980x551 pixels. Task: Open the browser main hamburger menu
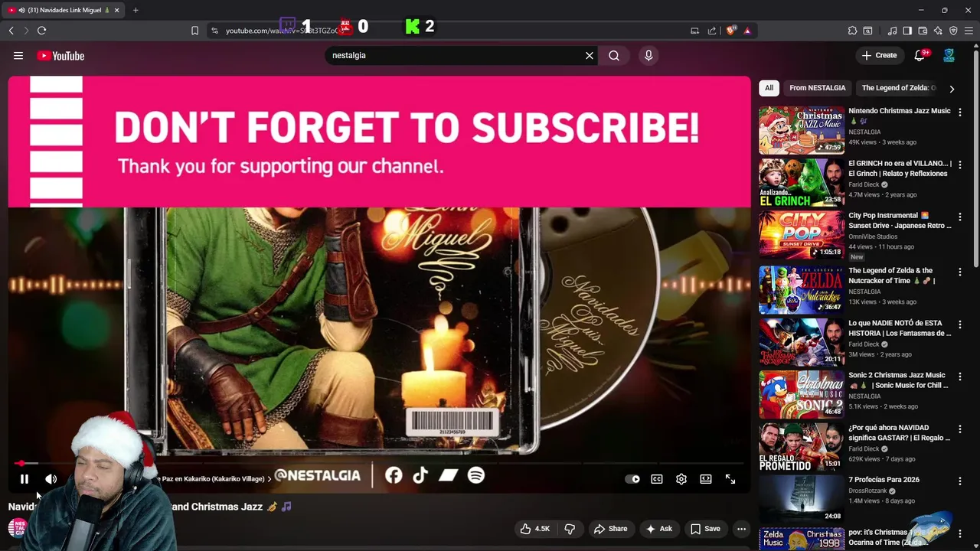[969, 31]
